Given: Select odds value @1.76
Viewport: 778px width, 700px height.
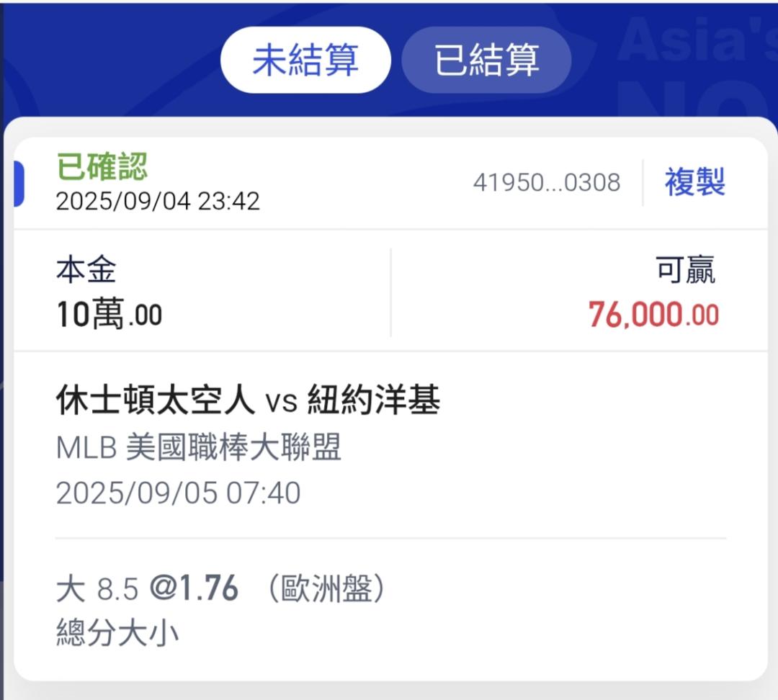Looking at the screenshot, I should tap(194, 588).
